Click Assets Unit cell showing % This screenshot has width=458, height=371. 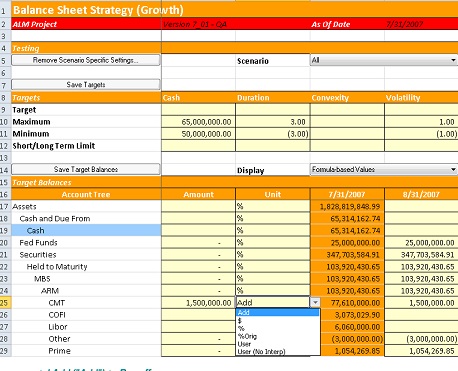(273, 206)
